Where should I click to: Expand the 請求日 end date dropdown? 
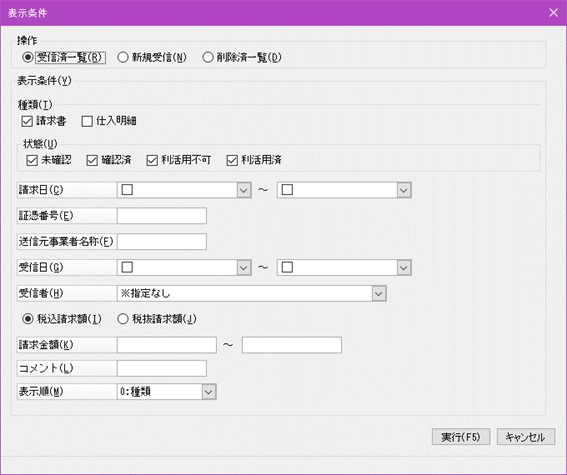coord(404,190)
